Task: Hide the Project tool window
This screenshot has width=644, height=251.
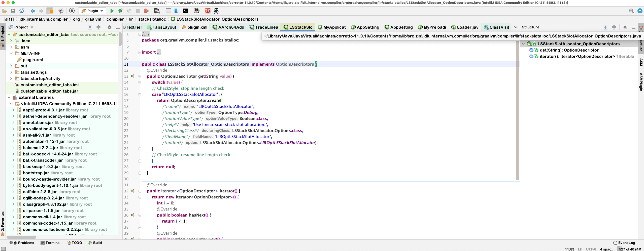Action: tap(118, 27)
